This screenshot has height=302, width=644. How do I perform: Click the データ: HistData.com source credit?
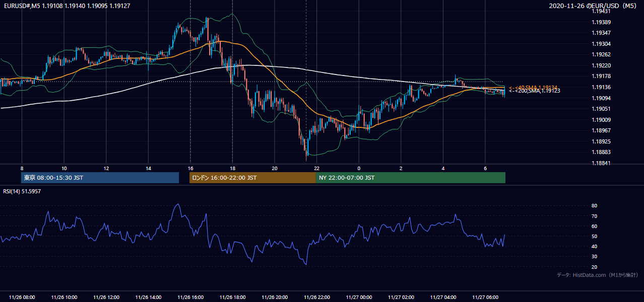pos(598,275)
